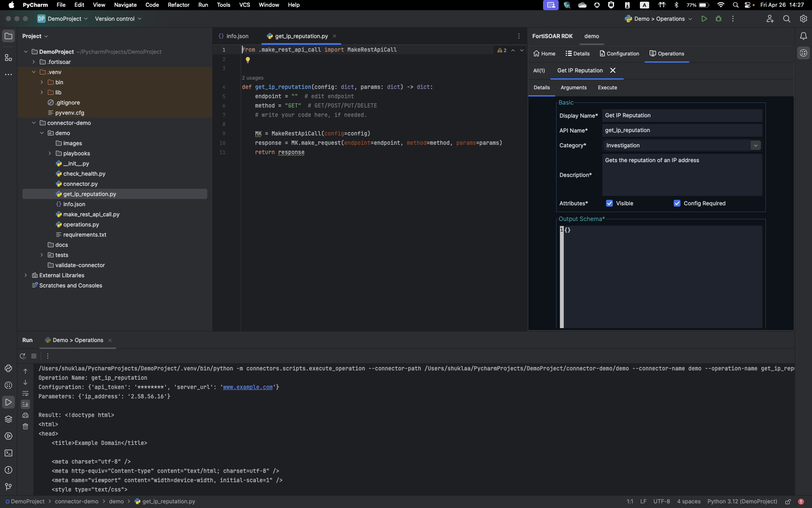Open the Python Console tool window
The width and height of the screenshot is (812, 508).
tap(8, 368)
